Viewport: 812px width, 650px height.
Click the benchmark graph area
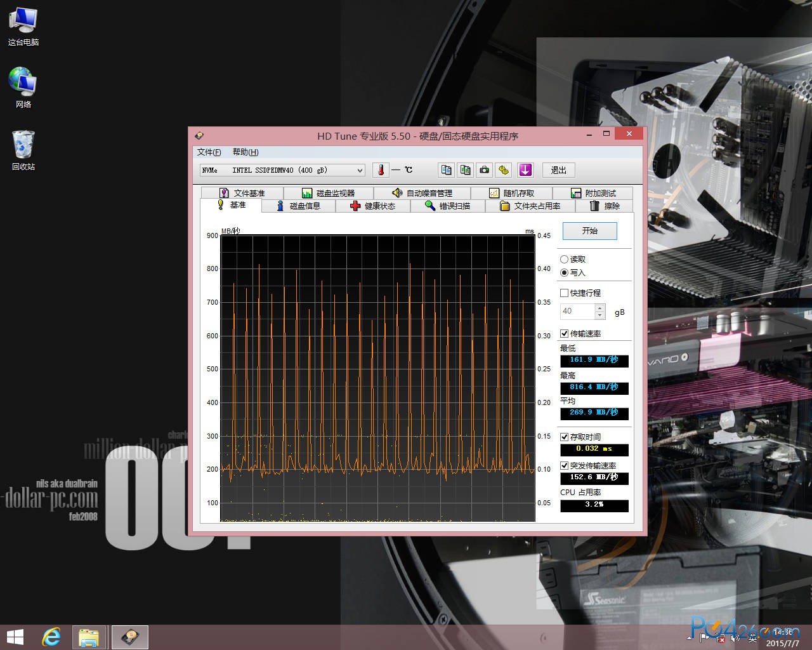pos(377,378)
